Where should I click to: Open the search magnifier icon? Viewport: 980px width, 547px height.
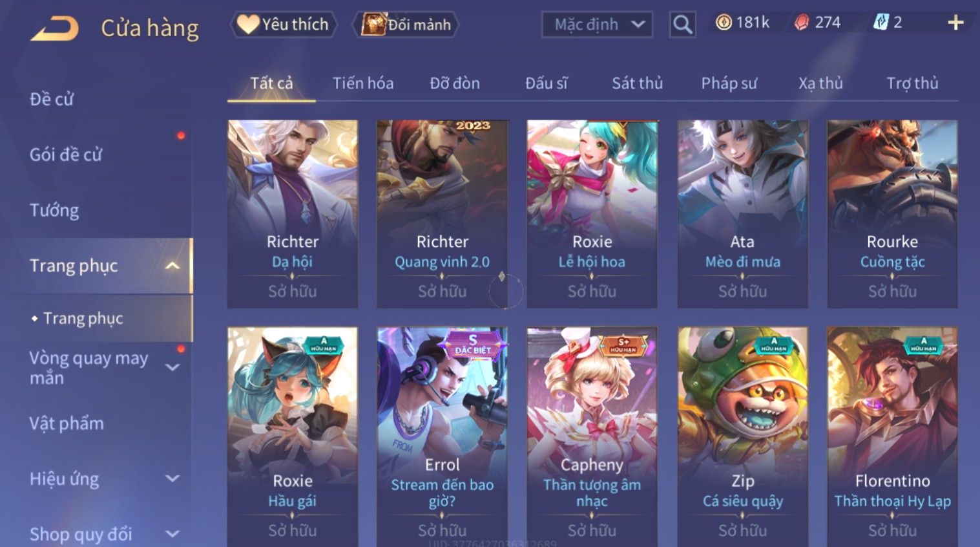point(682,25)
